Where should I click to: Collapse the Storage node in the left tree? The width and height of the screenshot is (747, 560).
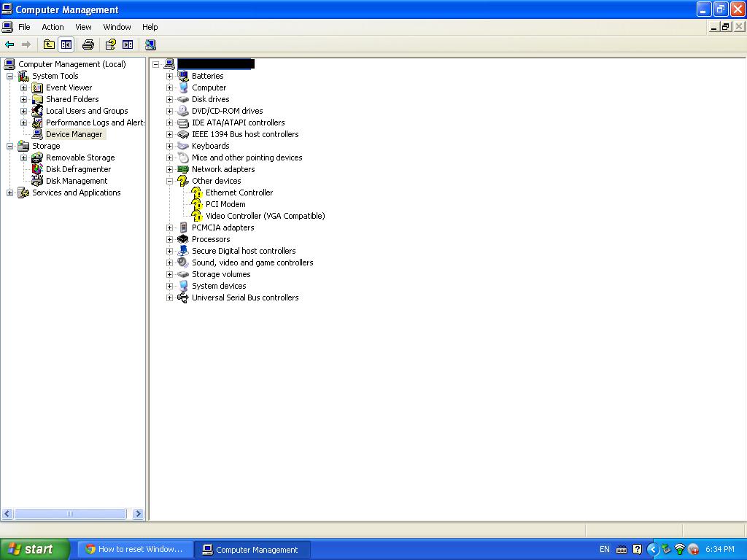coord(9,146)
